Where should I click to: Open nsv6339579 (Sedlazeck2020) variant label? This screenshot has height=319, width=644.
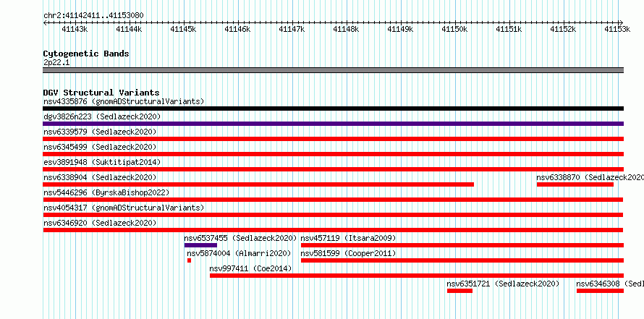(x=100, y=132)
